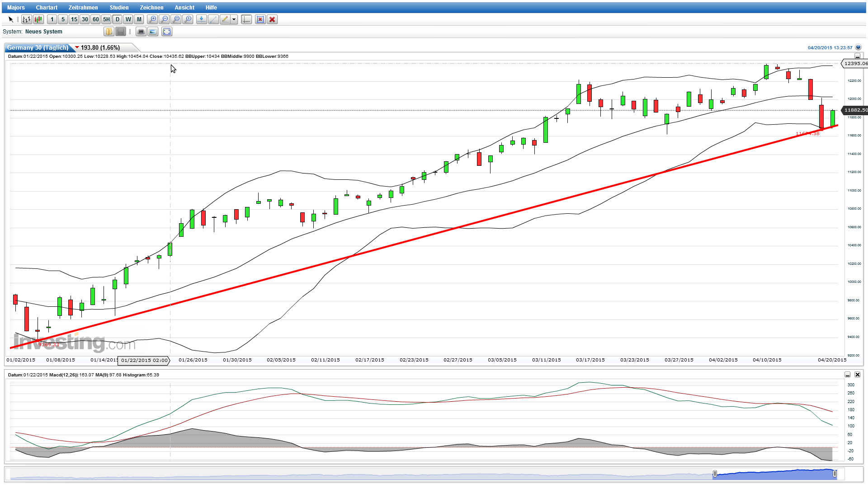Open the Studien menu

(119, 7)
